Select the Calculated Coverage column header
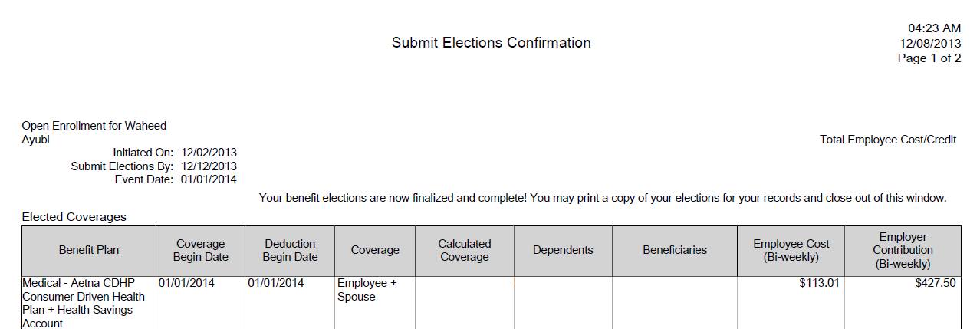Screen dimensions: 980x329 click(464, 250)
